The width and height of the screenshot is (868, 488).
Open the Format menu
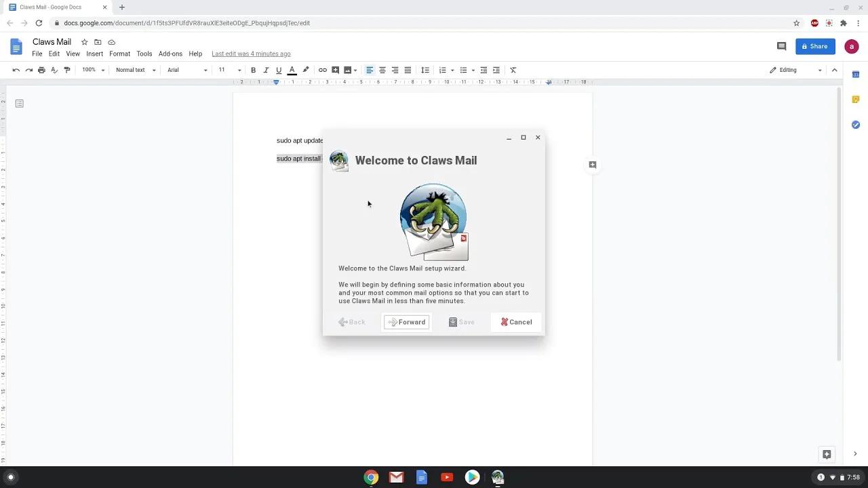[119, 54]
